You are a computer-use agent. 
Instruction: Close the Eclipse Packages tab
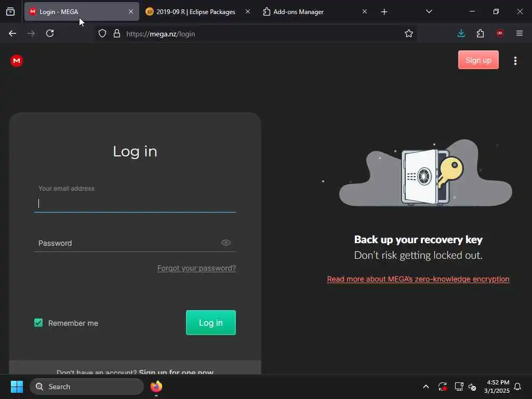click(248, 11)
